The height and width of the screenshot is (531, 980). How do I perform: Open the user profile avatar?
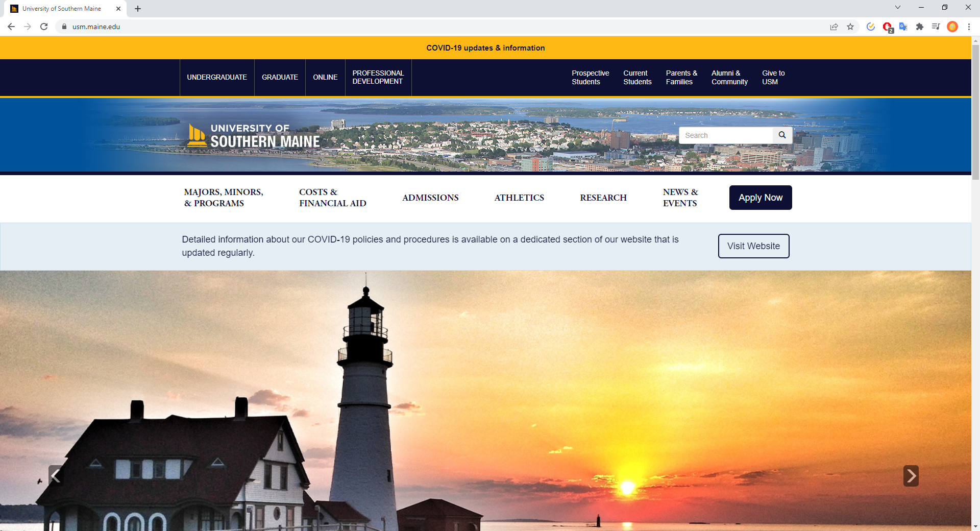952,27
